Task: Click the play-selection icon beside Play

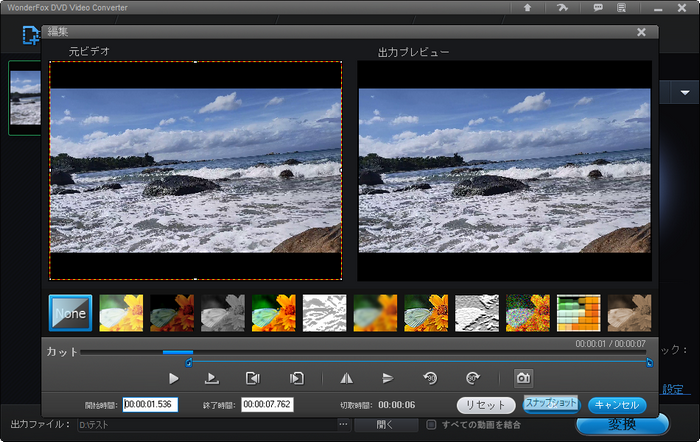Action: [x=212, y=378]
